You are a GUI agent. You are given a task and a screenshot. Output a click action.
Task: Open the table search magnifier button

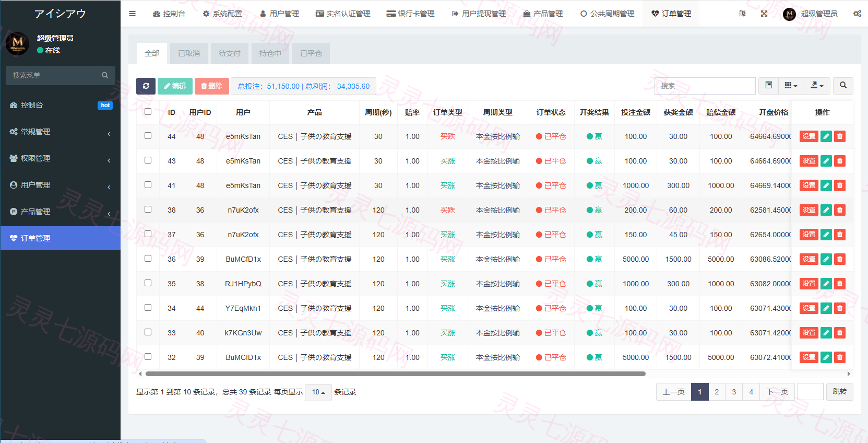(843, 86)
